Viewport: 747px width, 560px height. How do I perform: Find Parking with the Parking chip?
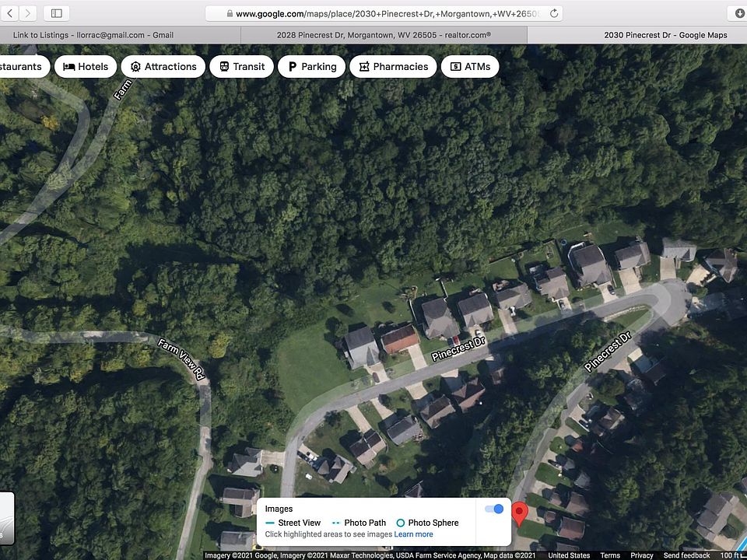(311, 67)
